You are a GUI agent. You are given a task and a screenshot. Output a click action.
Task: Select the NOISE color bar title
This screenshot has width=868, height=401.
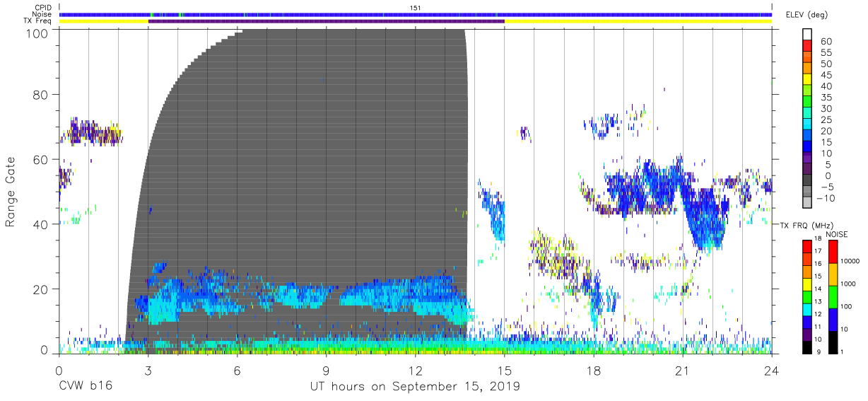[x=837, y=234]
